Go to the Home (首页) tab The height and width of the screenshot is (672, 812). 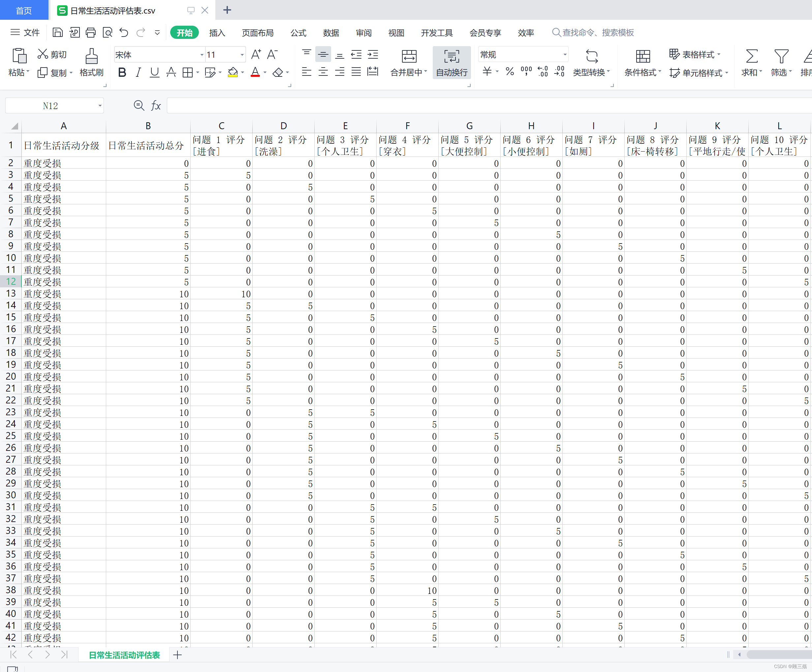pos(24,10)
